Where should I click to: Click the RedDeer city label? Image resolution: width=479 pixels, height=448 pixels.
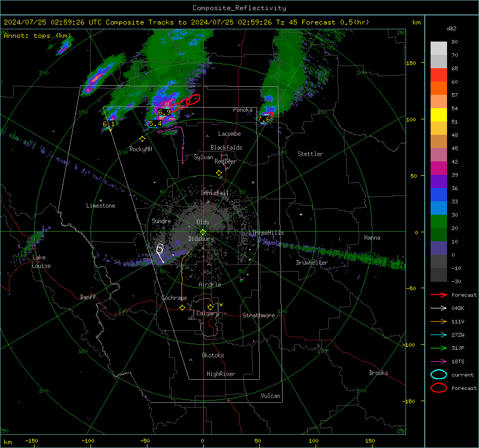pyautogui.click(x=226, y=161)
